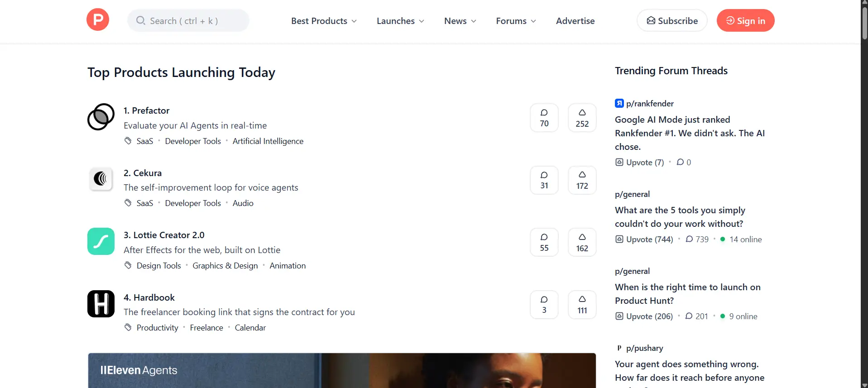Open the 5 tools you simply thread
The height and width of the screenshot is (388, 868).
(680, 217)
